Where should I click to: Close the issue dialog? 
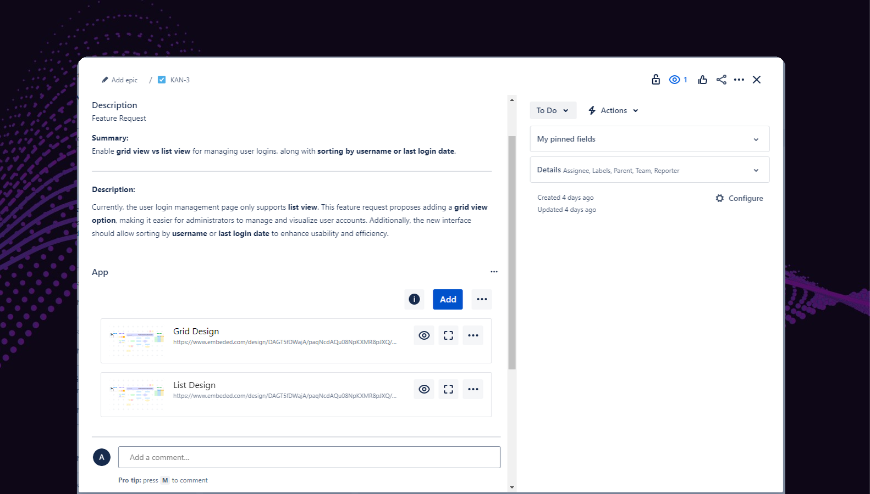(756, 79)
